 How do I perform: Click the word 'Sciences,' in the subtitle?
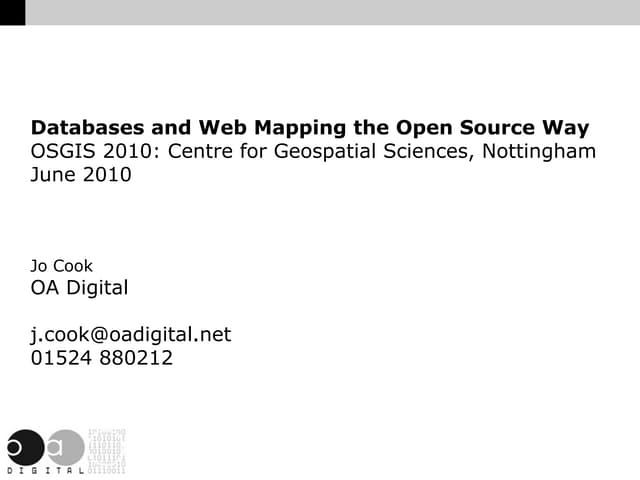(x=437, y=152)
